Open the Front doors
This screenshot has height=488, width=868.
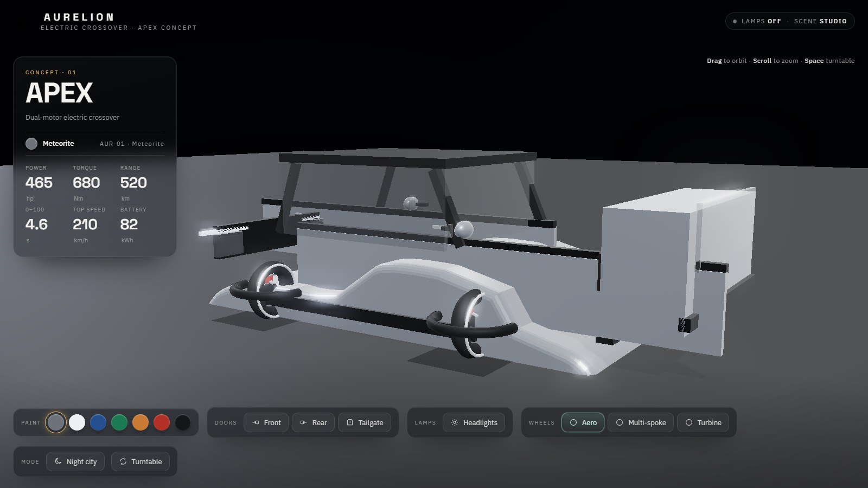pyautogui.click(x=266, y=422)
